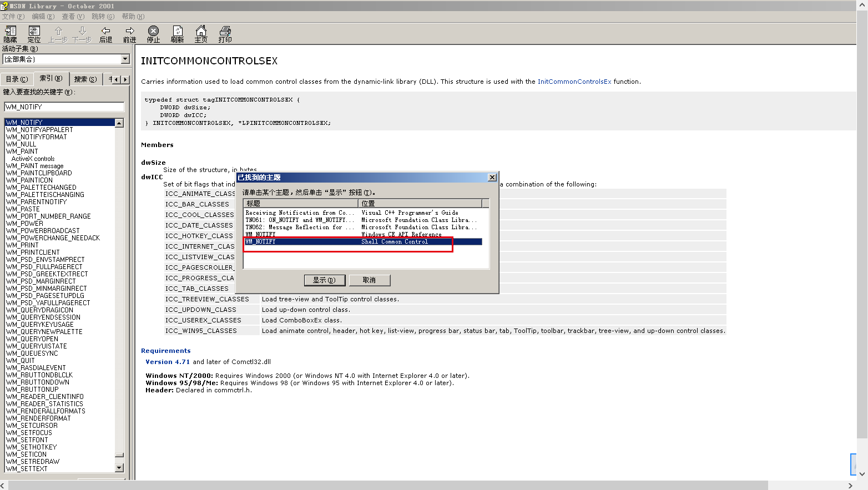Open the Help (帮助) menu
Viewport: 868px width, 490px height.
[x=133, y=17]
